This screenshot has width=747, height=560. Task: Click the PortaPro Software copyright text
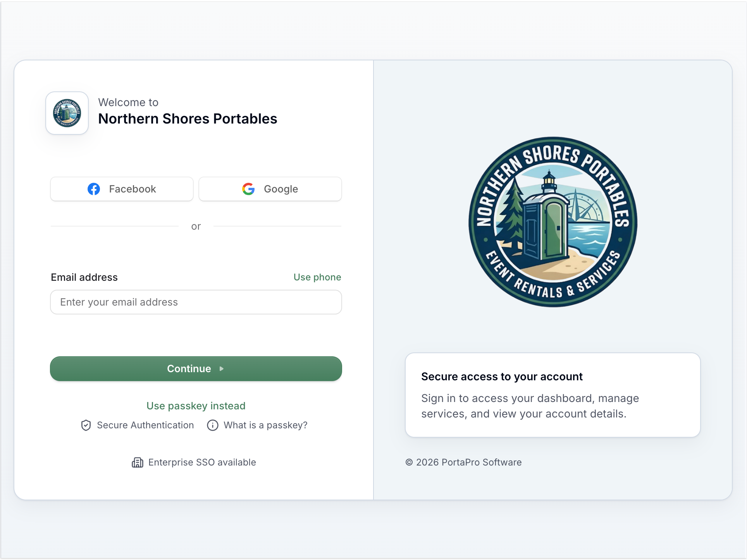463,462
